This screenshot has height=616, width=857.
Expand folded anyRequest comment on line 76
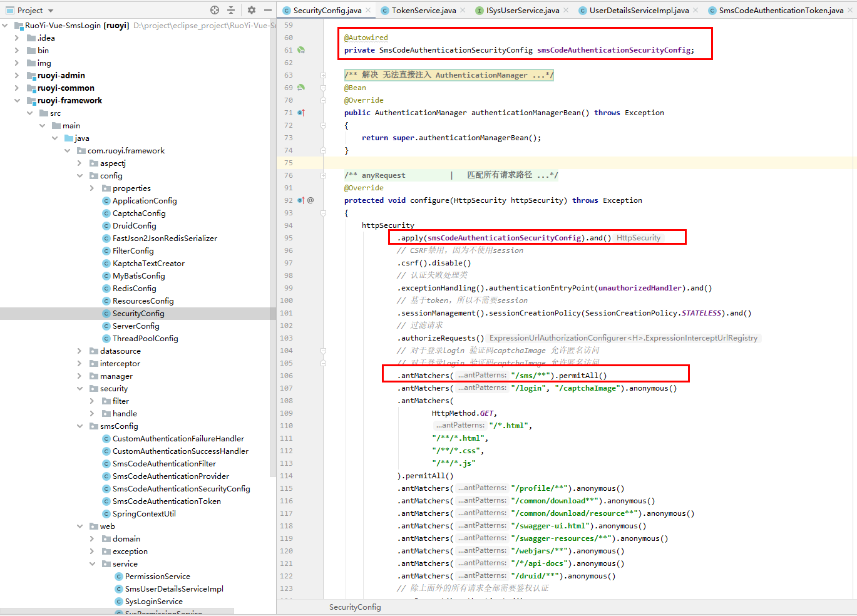323,175
